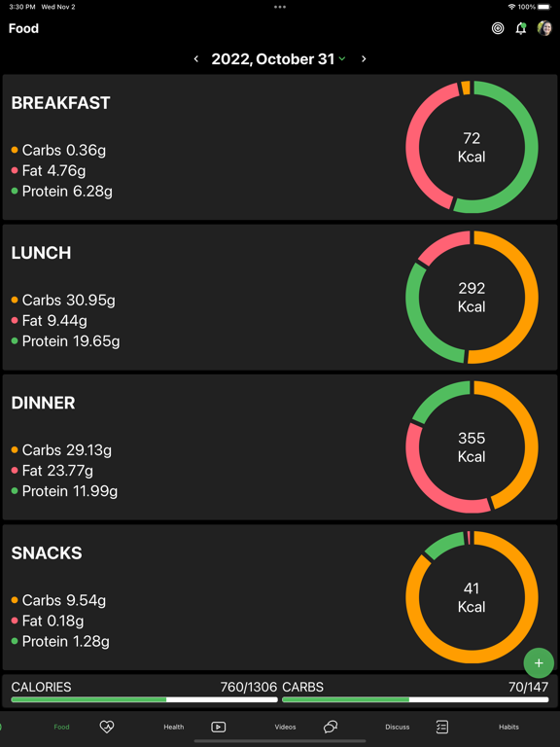Open notifications bell icon
The height and width of the screenshot is (747, 560).
(521, 28)
